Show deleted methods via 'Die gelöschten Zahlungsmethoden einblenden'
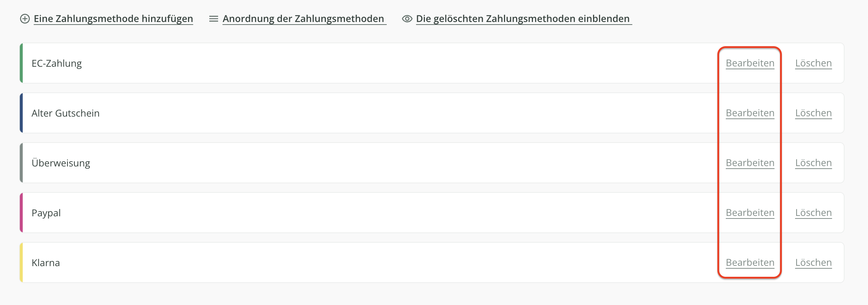The height and width of the screenshot is (305, 868). (x=523, y=19)
